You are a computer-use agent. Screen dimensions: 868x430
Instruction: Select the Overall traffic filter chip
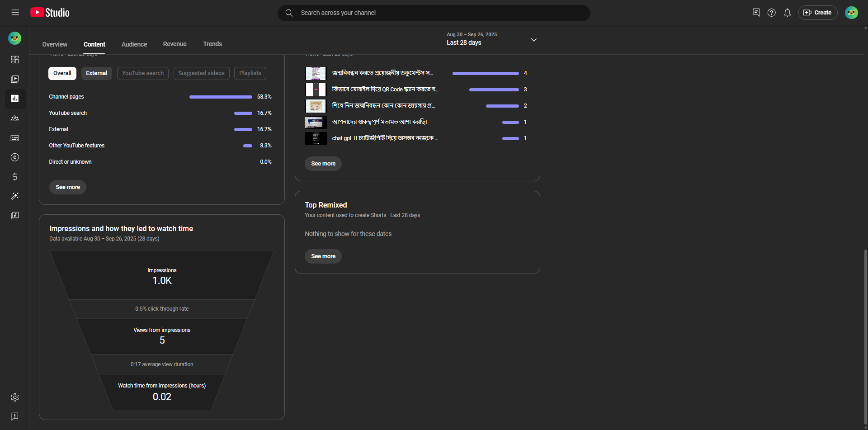click(62, 73)
